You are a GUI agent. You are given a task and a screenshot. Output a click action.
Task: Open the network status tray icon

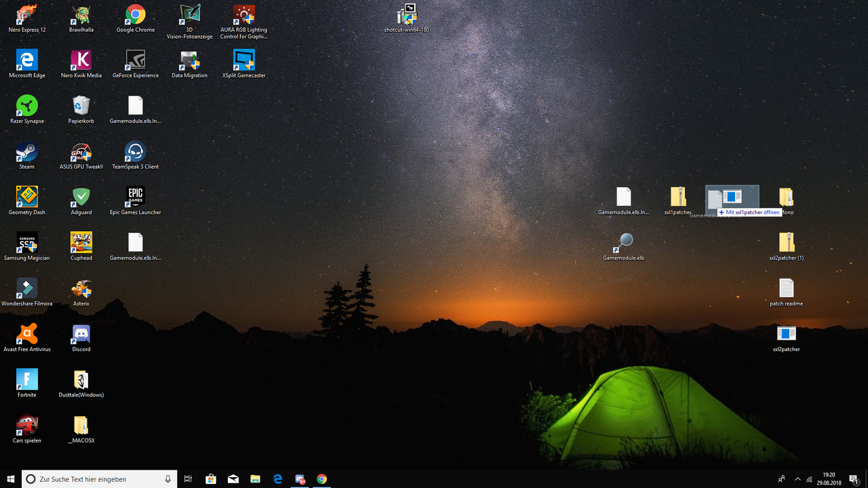pos(810,479)
